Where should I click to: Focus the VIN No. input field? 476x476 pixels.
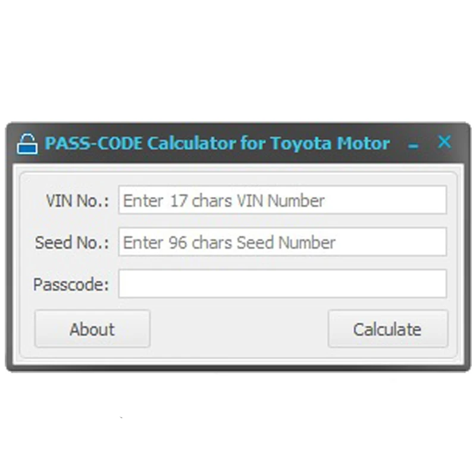click(x=282, y=201)
